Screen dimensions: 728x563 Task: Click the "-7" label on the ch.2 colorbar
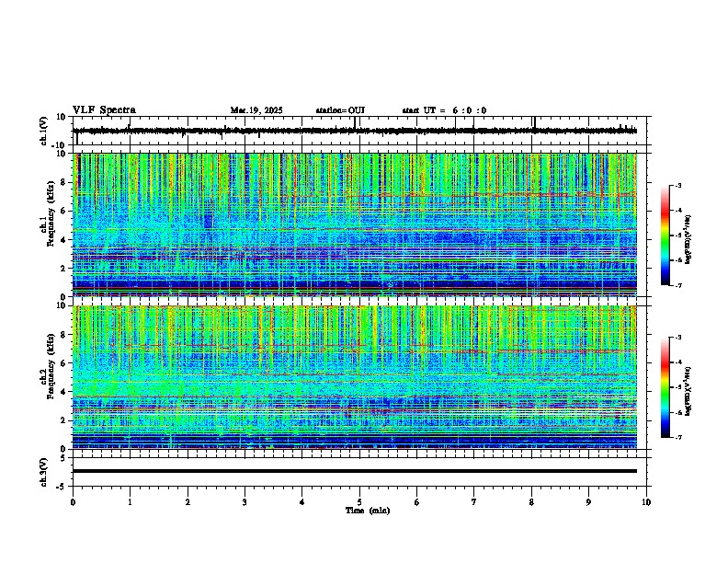pos(678,437)
